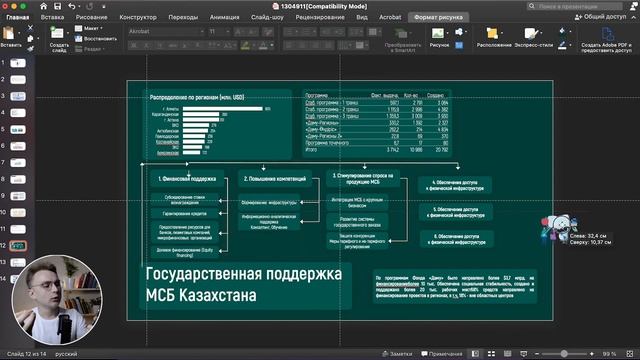Copy selection with the copy icon
This screenshot has height=360, width=640.
click(x=30, y=38)
